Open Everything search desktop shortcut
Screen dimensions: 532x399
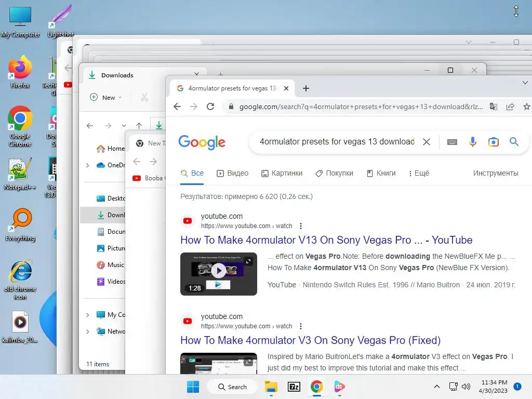[20, 224]
